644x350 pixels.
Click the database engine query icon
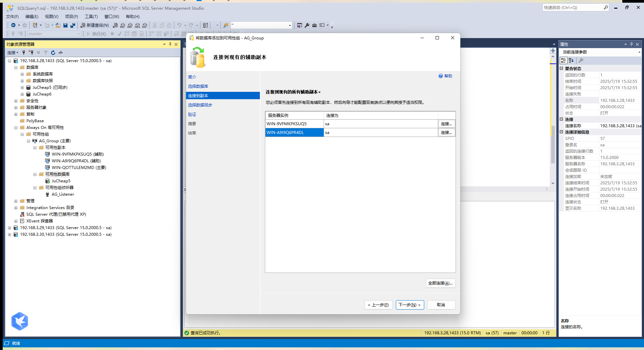point(115,25)
